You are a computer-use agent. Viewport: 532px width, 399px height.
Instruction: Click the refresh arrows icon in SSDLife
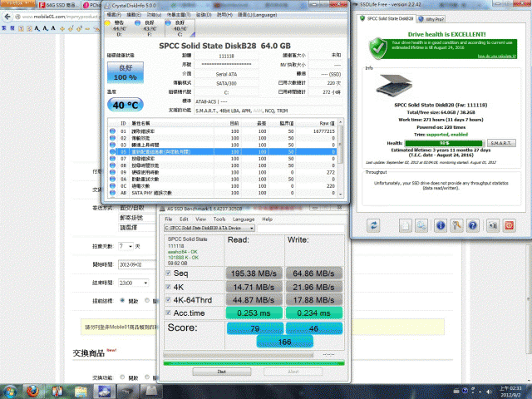point(373,225)
